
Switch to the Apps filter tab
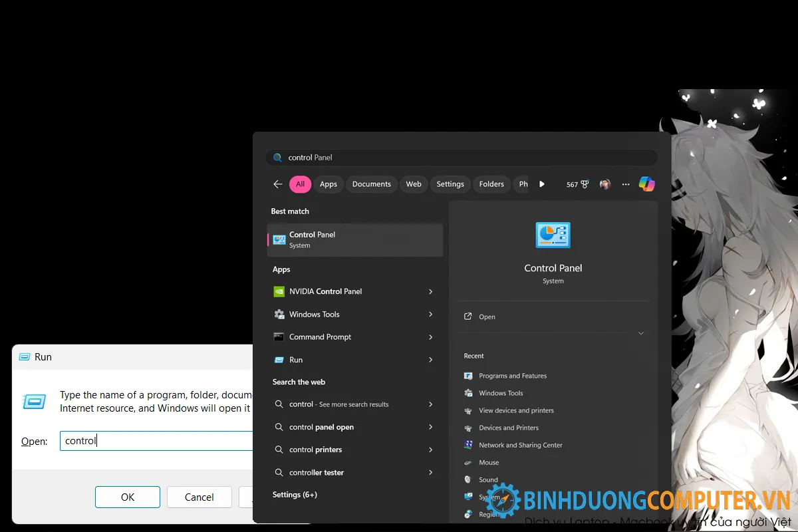click(x=329, y=184)
